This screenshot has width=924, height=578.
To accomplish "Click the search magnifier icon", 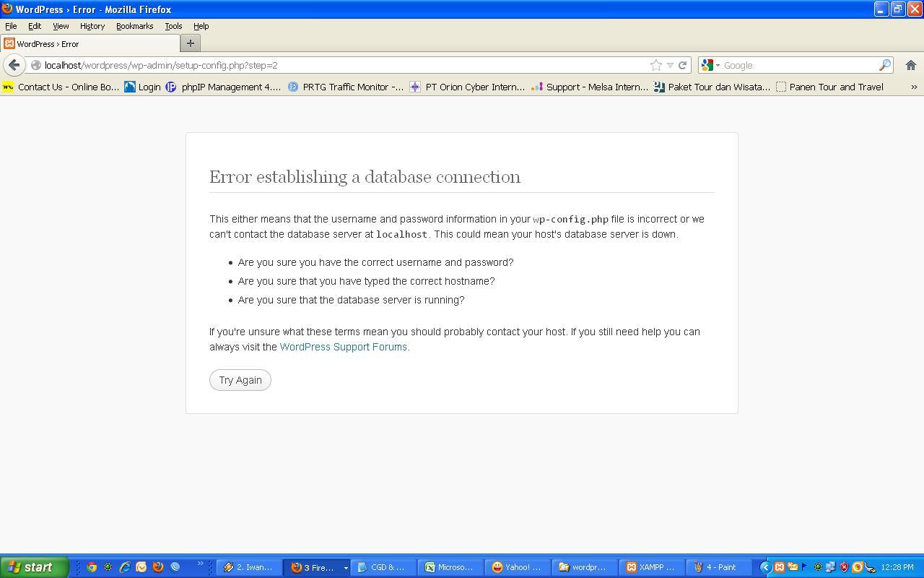I will (884, 65).
